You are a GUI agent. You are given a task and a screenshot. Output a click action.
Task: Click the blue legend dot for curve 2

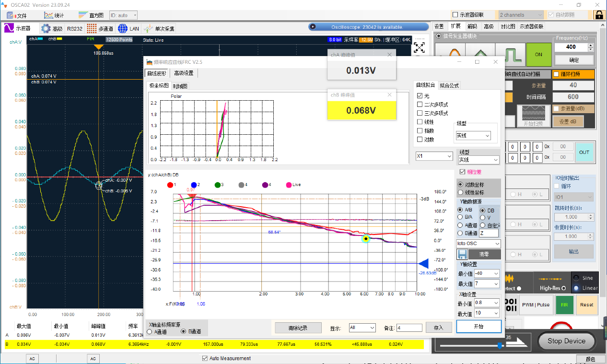pos(194,185)
